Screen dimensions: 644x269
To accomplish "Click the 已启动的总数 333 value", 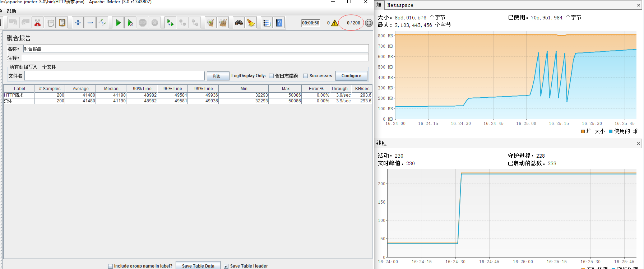I will point(552,163).
